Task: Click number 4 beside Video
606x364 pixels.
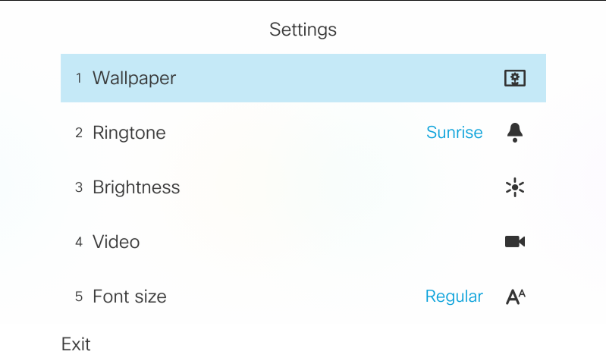Action: (79, 242)
